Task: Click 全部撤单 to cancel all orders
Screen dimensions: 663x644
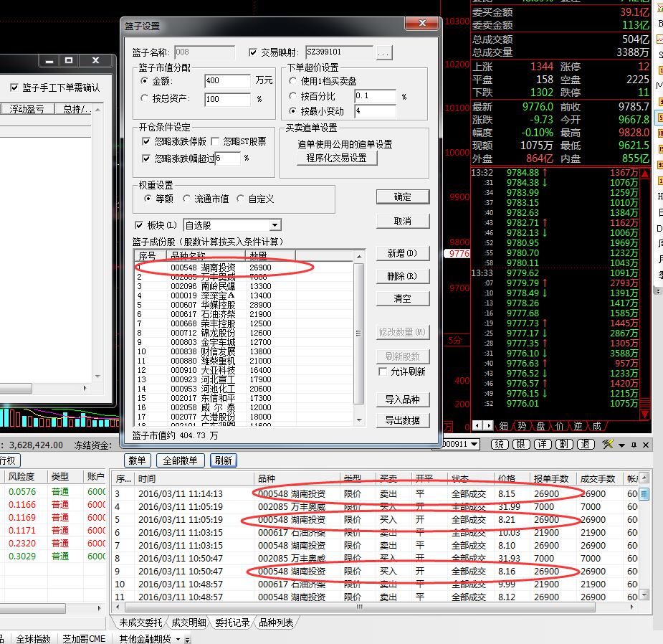Action: pos(180,460)
